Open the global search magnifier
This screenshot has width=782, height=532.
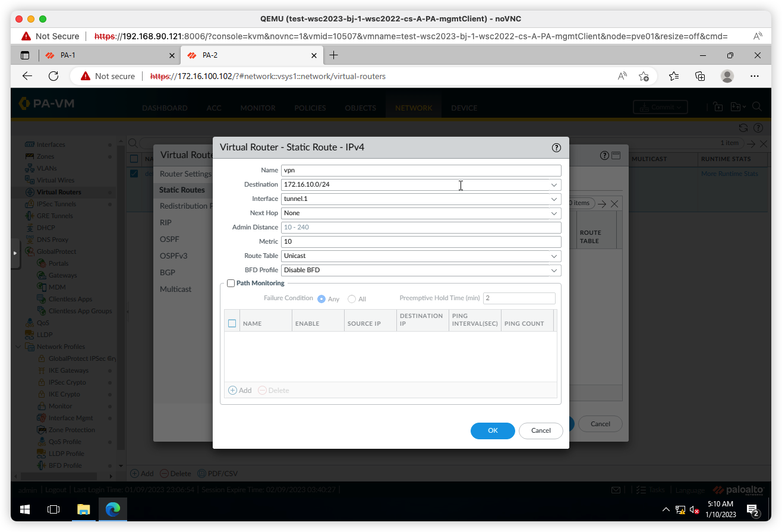[x=758, y=108]
